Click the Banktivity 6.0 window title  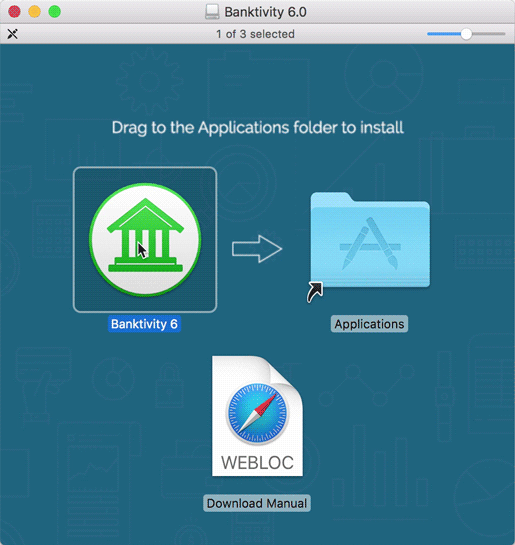[x=265, y=12]
